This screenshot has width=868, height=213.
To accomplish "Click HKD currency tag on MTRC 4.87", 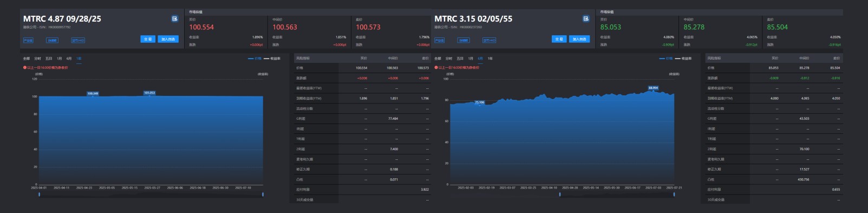I will (x=78, y=40).
